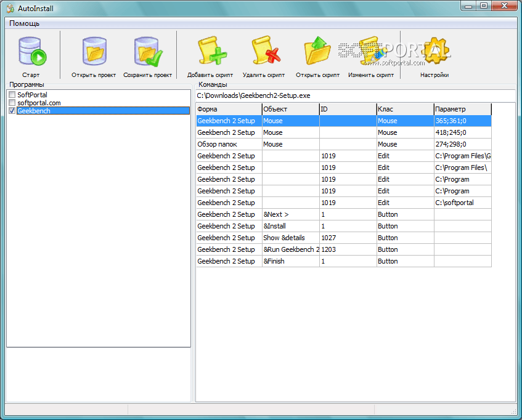Viewport: 522px width, 420px height.
Task: Edit script with Изменить скрипт icon
Action: 371,50
